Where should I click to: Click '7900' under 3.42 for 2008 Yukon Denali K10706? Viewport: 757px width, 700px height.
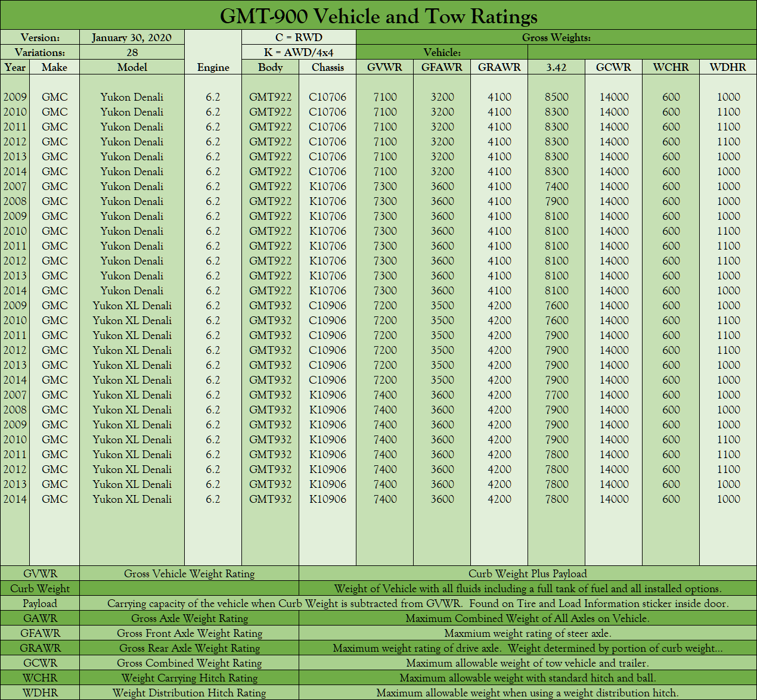556,201
